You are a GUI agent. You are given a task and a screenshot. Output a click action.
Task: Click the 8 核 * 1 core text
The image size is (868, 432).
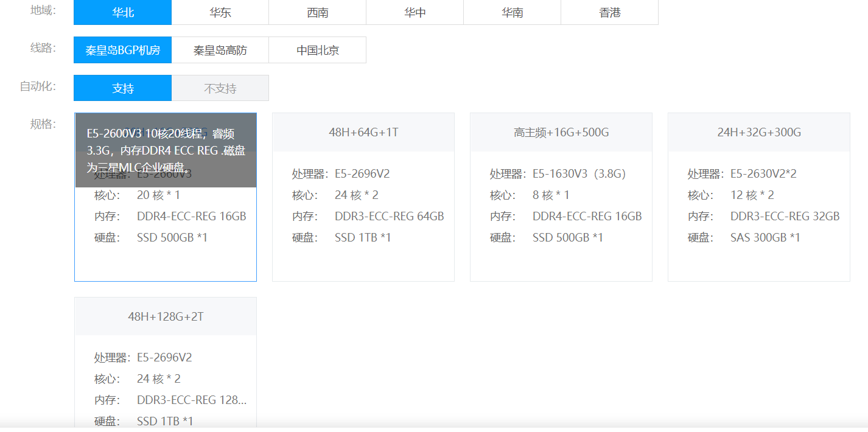pos(551,195)
